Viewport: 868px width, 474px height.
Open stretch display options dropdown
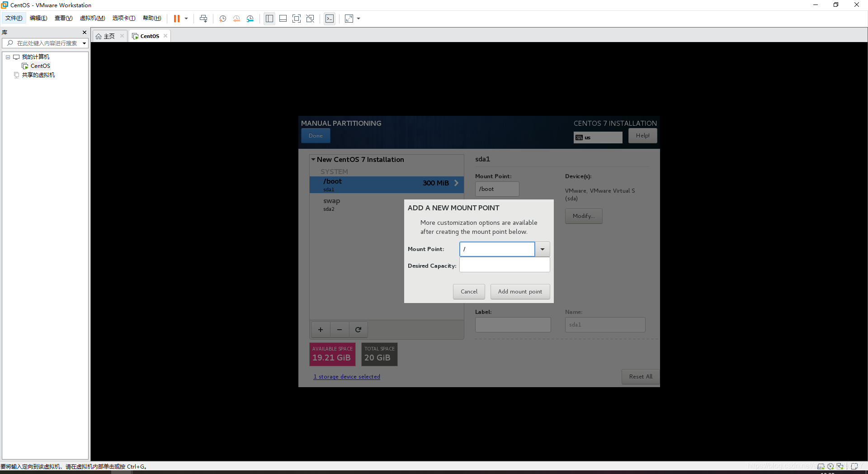tap(359, 19)
